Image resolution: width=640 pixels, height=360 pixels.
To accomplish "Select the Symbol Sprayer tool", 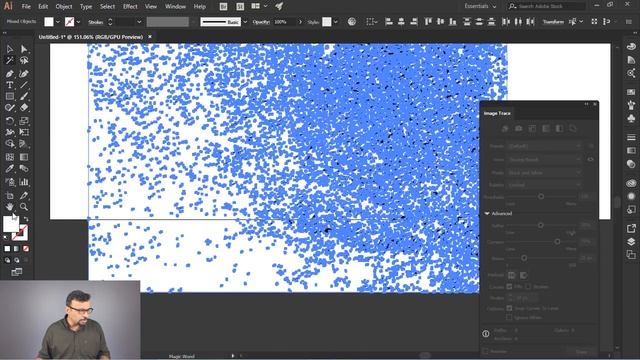I will pos(10,182).
